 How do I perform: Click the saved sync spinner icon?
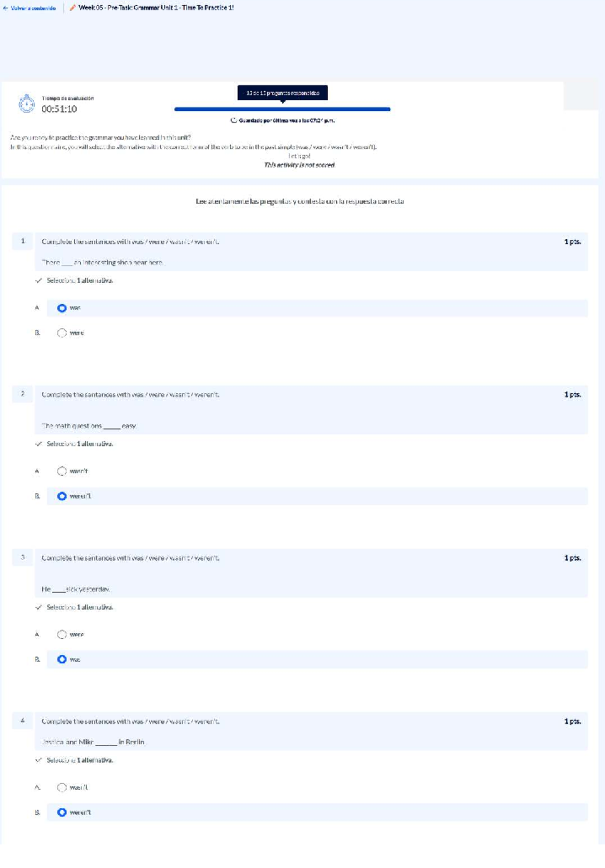pyautogui.click(x=234, y=120)
